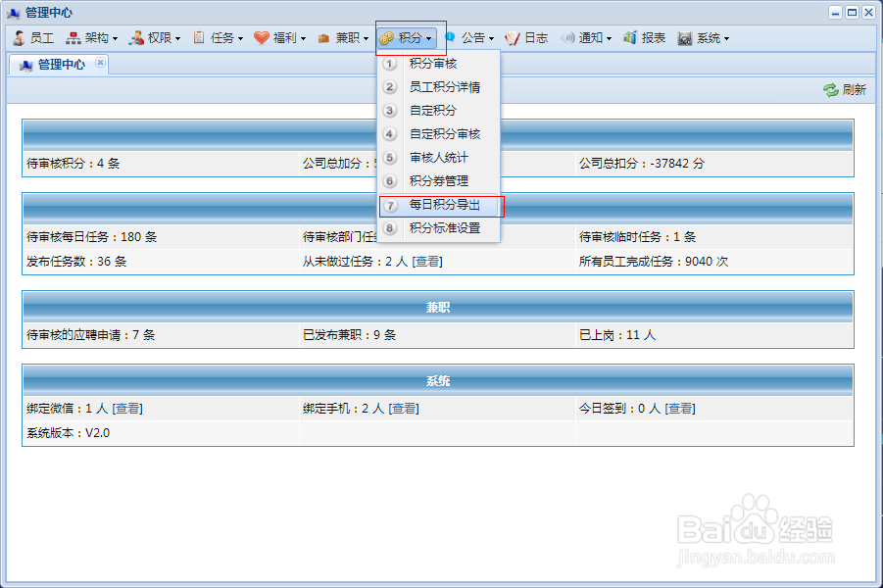Expand the 公告 menu dropdown arrow
The width and height of the screenshot is (883, 588).
pos(492,39)
